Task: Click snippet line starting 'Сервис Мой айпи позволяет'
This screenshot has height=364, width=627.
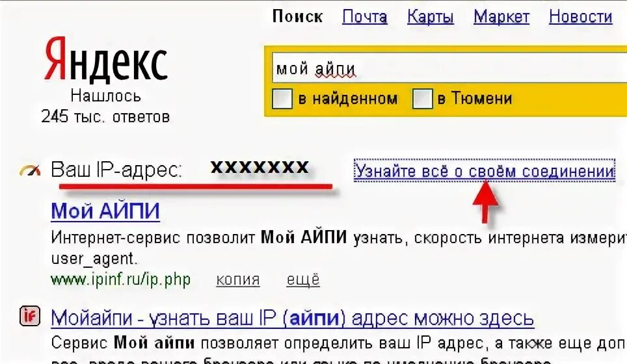Action: [339, 343]
